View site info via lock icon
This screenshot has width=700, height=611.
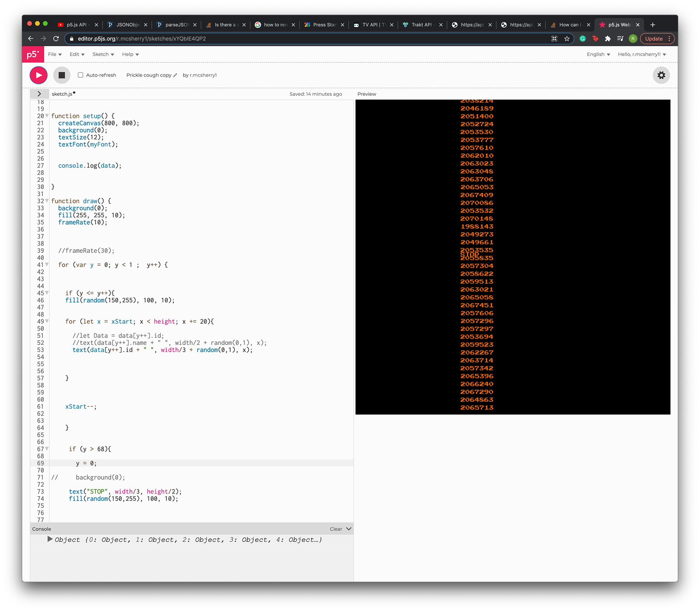pos(71,39)
